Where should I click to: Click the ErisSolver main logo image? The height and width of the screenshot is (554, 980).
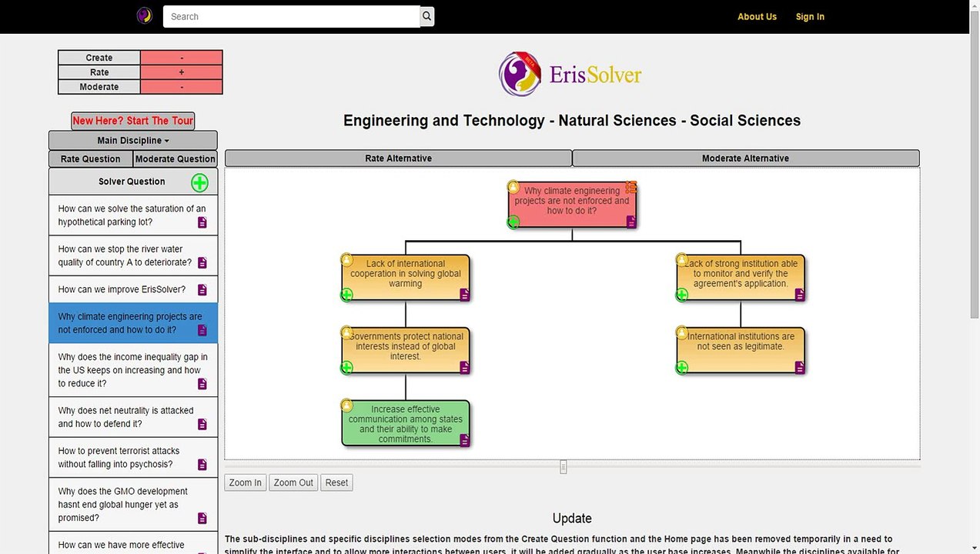click(x=570, y=74)
